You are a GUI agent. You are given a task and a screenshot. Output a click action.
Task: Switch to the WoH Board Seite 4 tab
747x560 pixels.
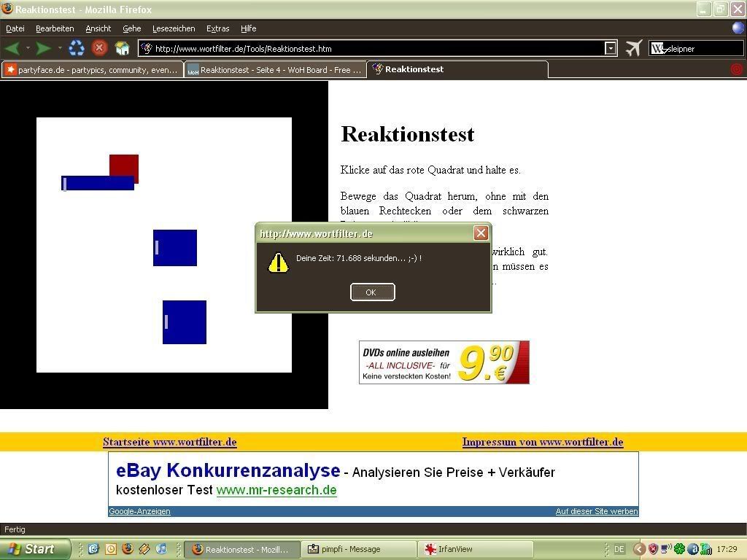click(x=275, y=69)
